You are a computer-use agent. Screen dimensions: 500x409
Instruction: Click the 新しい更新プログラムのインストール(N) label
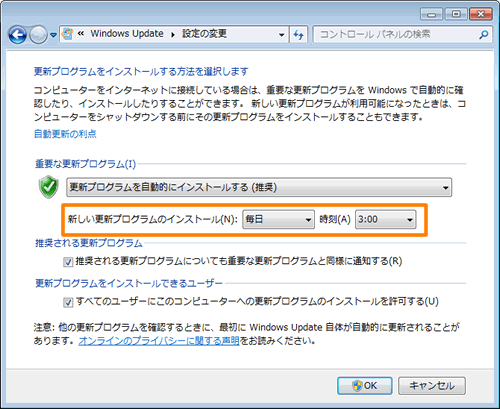[x=153, y=219]
